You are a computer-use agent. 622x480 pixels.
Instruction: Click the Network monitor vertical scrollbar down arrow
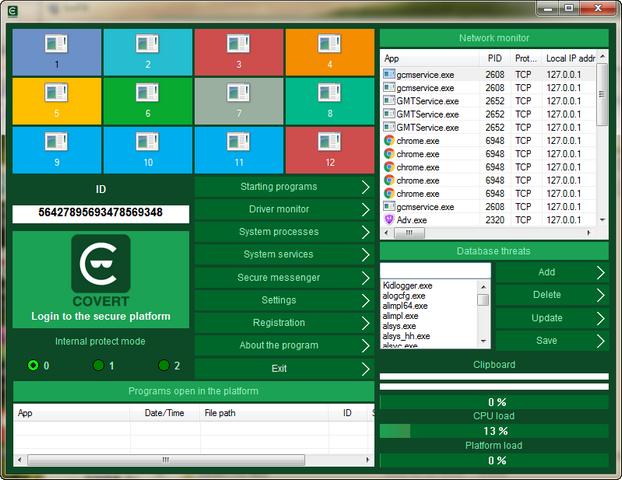[603, 220]
